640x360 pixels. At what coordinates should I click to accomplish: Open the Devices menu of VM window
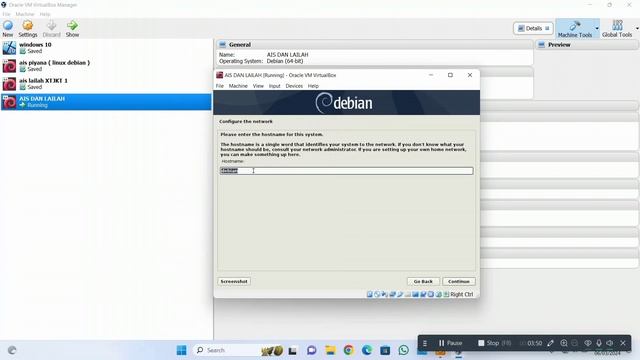pos(294,86)
